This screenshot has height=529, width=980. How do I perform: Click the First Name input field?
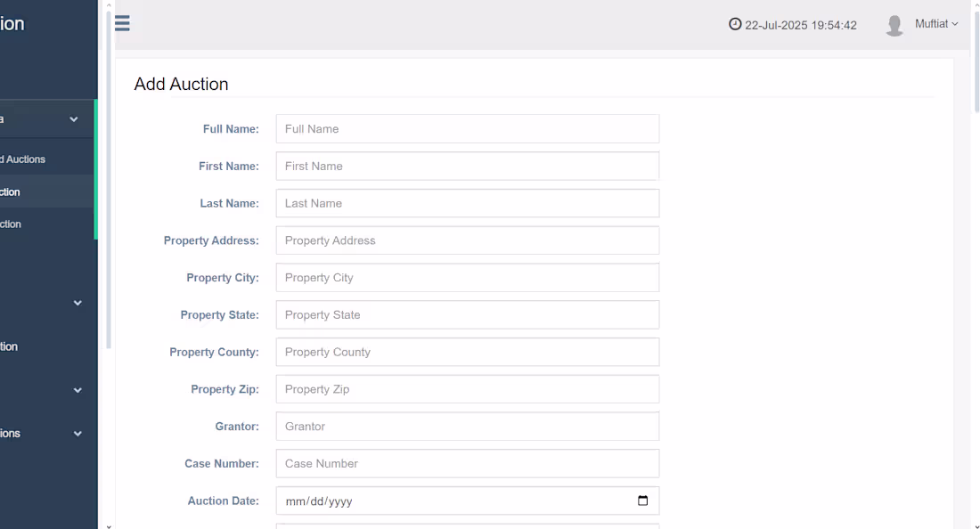467,167
